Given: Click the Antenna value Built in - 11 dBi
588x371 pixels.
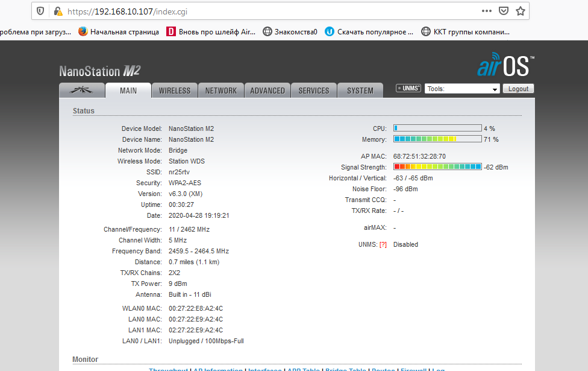Looking at the screenshot, I should click(190, 294).
